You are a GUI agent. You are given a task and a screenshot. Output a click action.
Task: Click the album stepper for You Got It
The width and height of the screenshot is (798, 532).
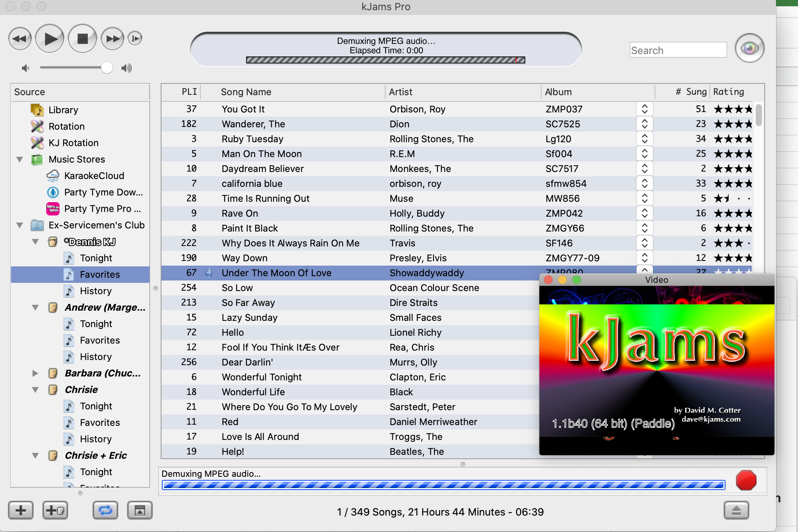tap(644, 109)
